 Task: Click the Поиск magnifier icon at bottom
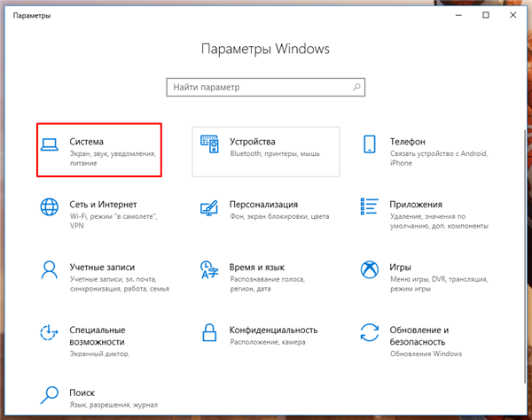50,395
